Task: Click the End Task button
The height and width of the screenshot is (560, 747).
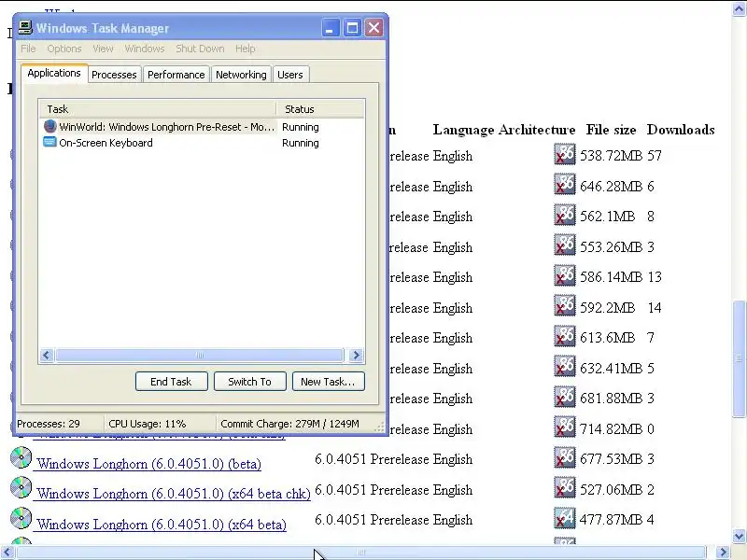Action: (x=171, y=382)
